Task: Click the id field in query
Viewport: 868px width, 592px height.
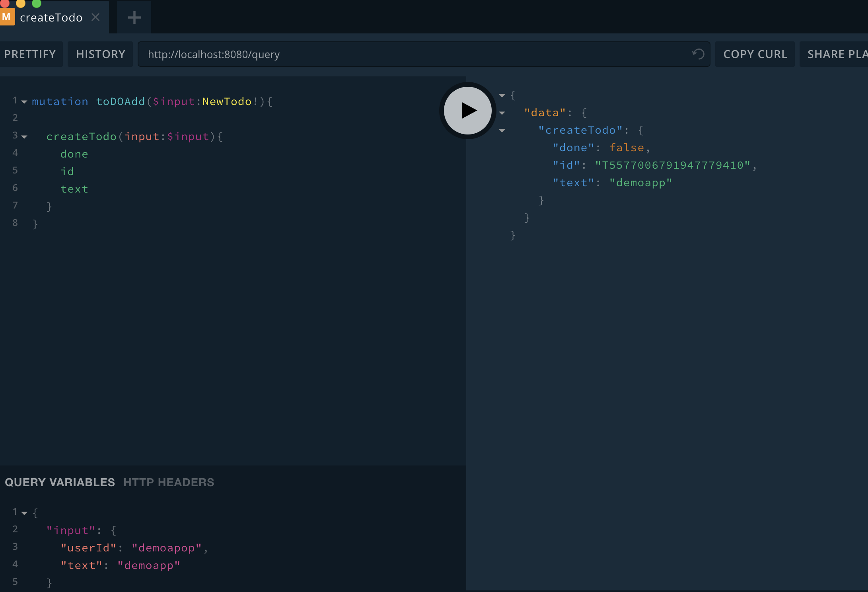Action: coord(67,171)
